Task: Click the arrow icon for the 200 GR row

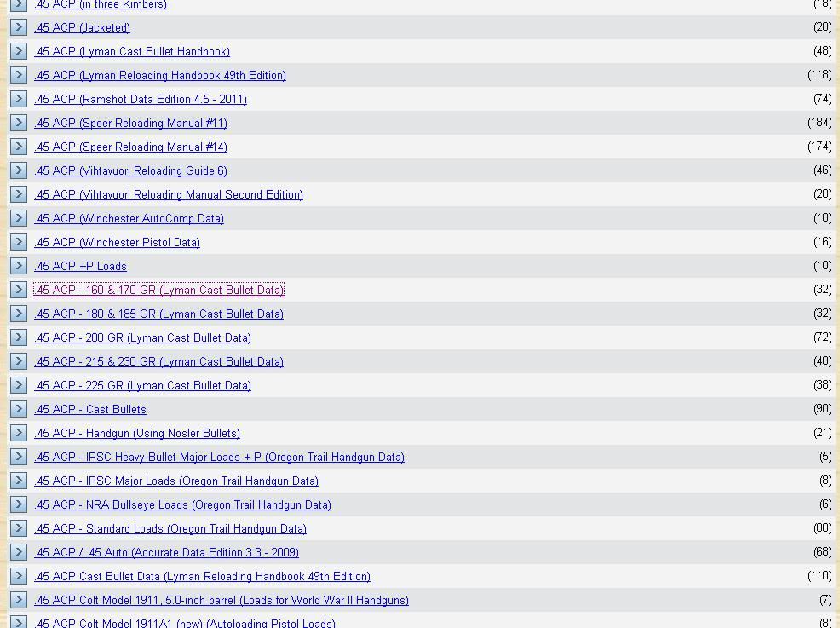Action: (18, 337)
